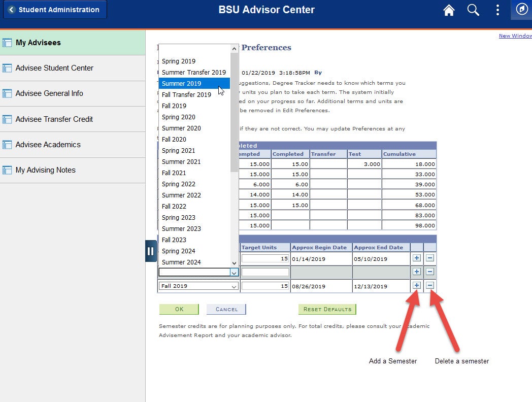Go to the Home icon

point(449,10)
